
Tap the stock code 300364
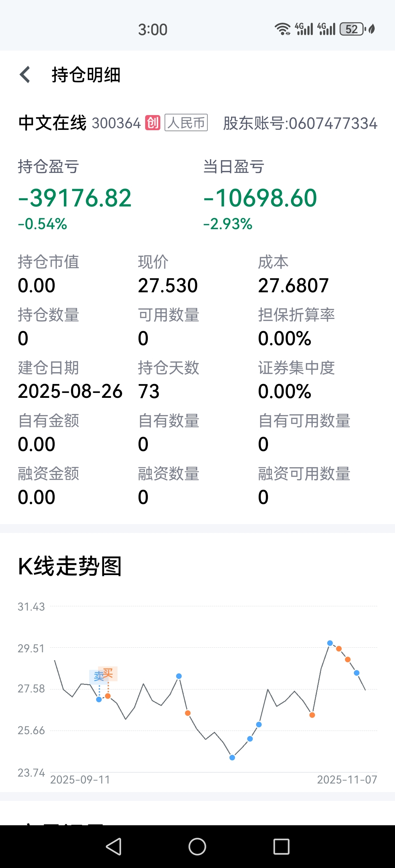click(x=116, y=123)
